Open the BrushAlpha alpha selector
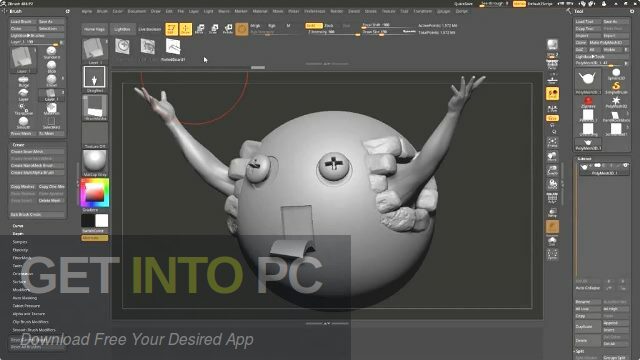The width and height of the screenshot is (640, 360). [95, 107]
